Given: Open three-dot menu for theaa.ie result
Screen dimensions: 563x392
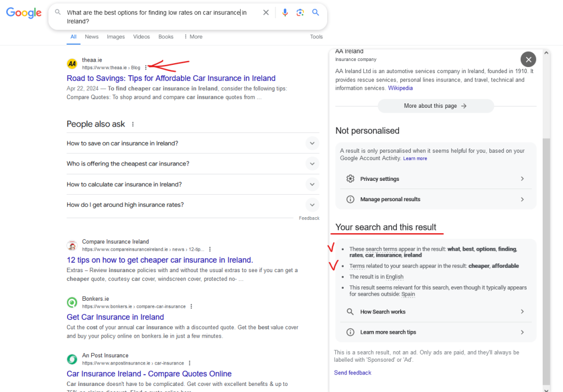Looking at the screenshot, I should click(146, 68).
